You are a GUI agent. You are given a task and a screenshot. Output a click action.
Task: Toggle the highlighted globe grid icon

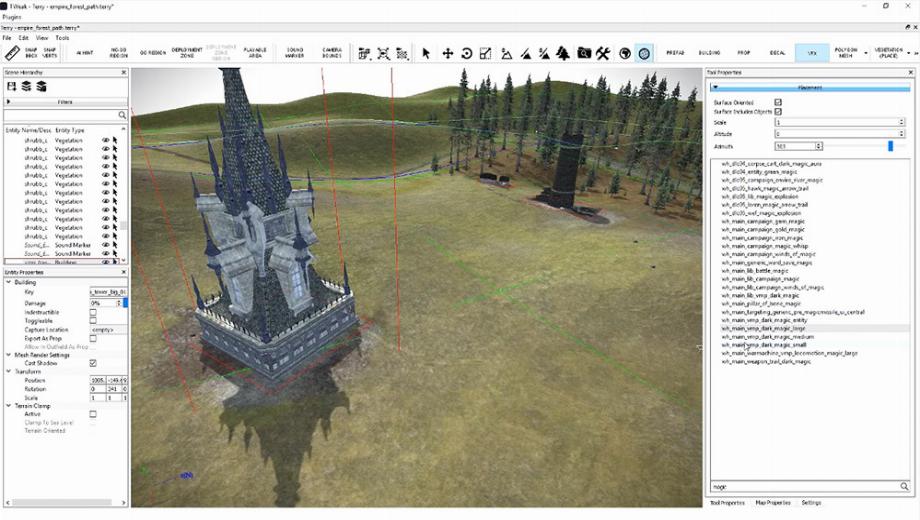[x=644, y=53]
